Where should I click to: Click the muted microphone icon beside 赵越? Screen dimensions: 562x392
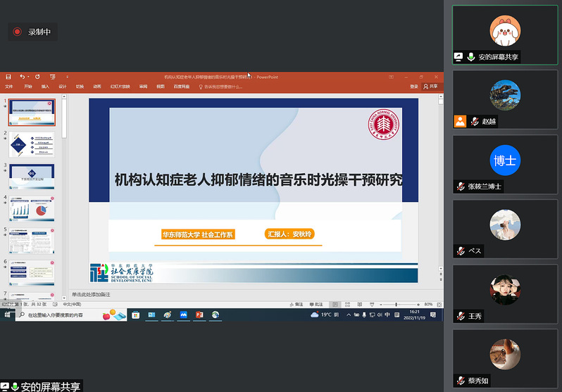coord(475,121)
